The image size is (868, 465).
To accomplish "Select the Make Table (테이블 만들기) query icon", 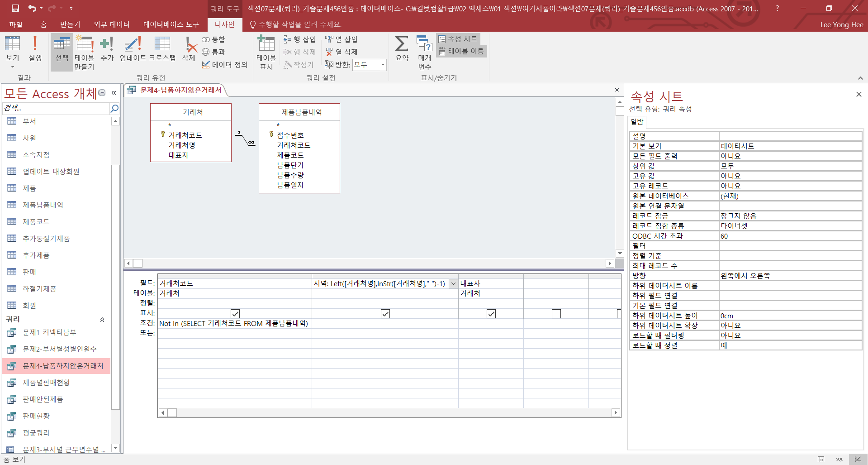I will [x=84, y=53].
